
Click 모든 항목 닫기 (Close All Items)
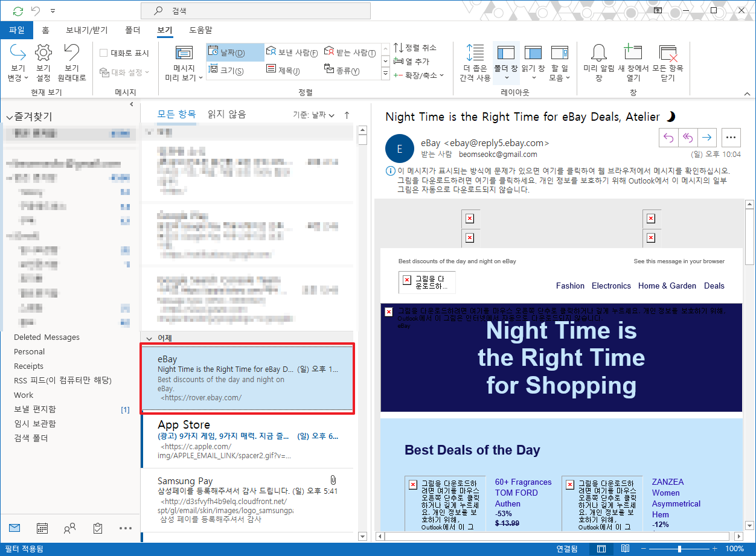[x=668, y=63]
